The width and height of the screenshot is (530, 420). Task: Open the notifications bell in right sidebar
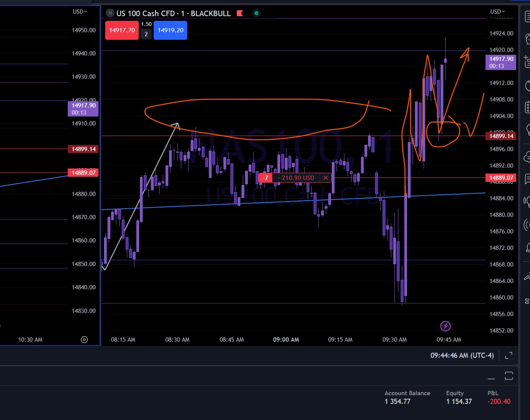[527, 247]
